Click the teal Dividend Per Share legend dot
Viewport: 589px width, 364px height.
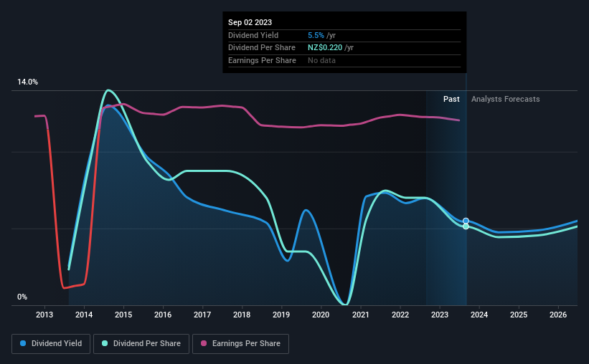(105, 343)
